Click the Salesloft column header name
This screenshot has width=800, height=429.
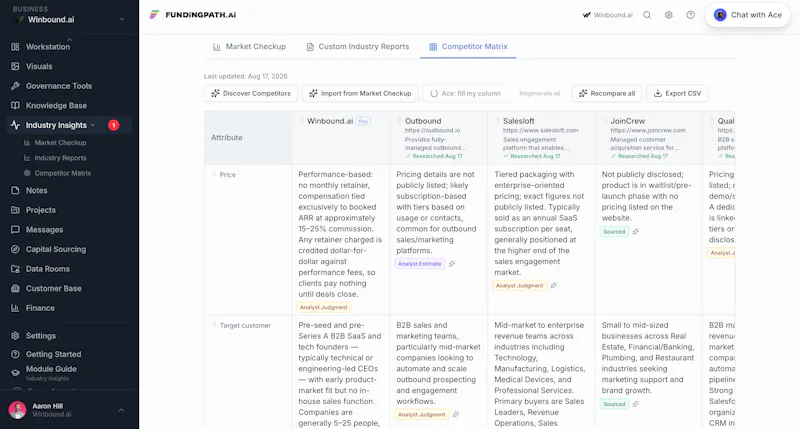click(x=518, y=121)
